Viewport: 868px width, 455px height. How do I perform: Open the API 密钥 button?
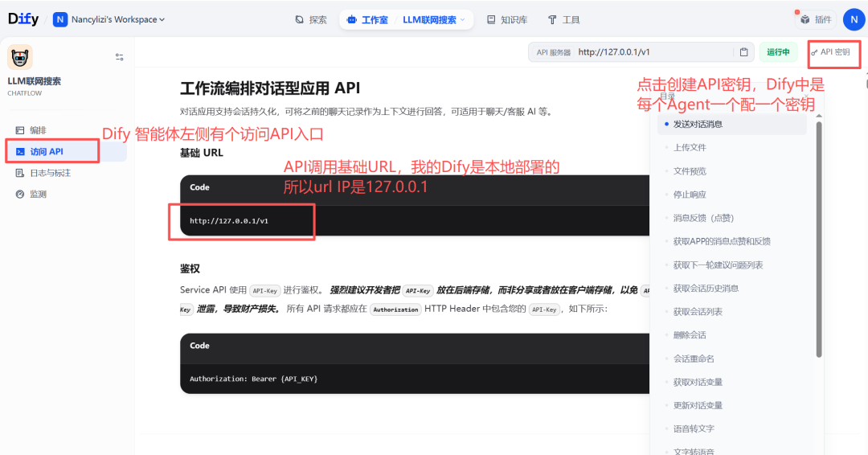(x=829, y=52)
